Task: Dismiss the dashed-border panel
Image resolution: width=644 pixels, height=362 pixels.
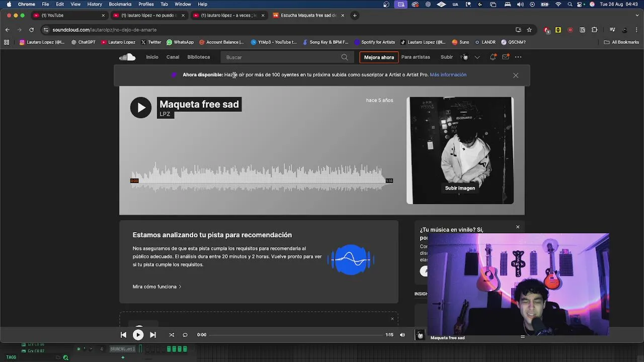Action: coord(392,319)
